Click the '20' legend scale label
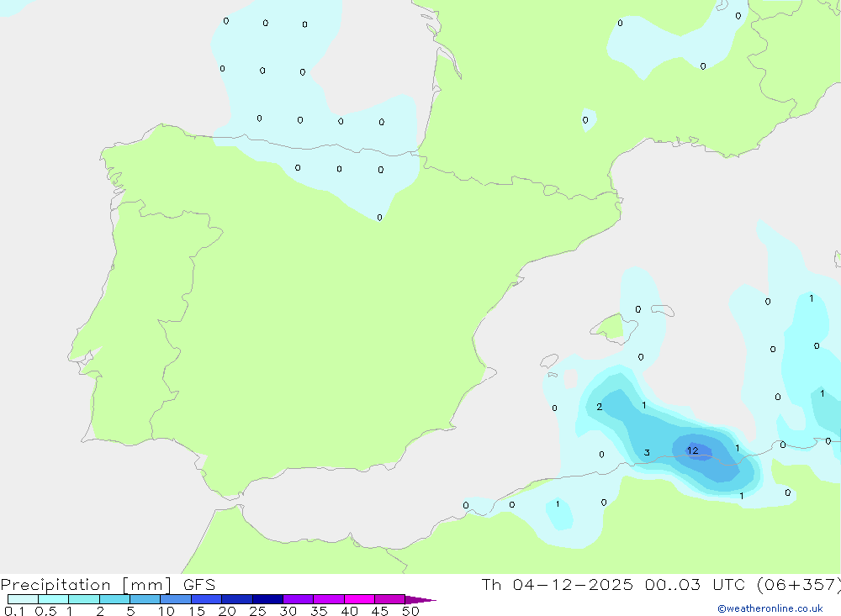 click(x=227, y=611)
